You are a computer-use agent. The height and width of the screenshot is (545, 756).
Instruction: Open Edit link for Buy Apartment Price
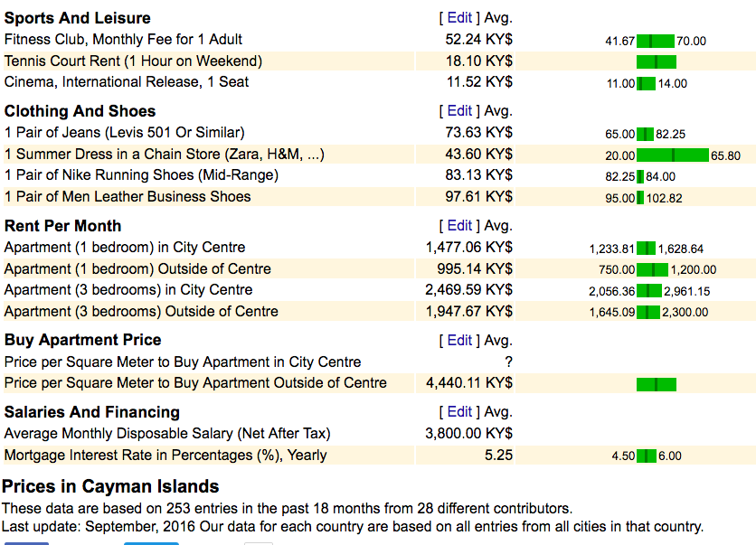[x=459, y=340]
